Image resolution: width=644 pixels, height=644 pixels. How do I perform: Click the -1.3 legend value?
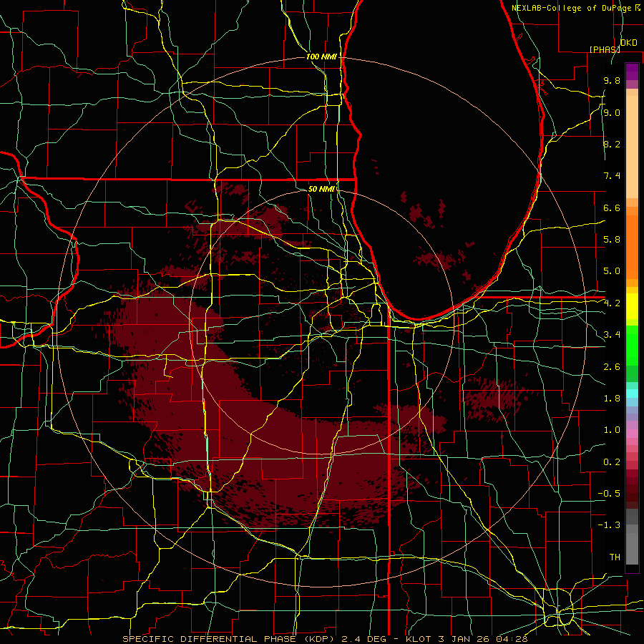[x=609, y=525]
